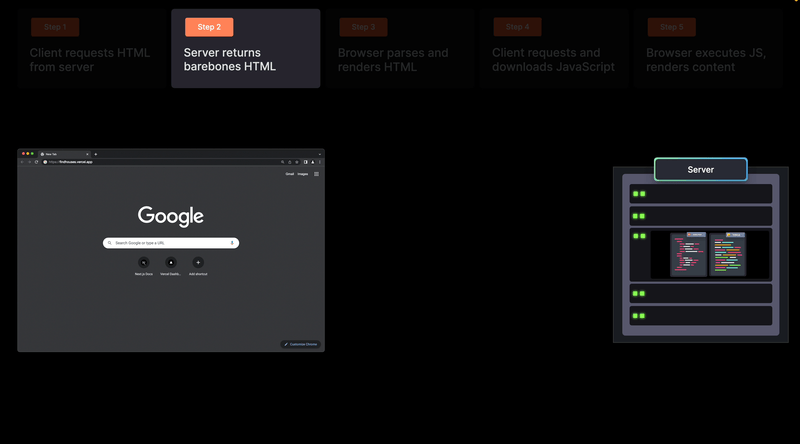The height and width of the screenshot is (444, 800).
Task: Expand tab search chevron in tab strip
Action: (x=320, y=154)
